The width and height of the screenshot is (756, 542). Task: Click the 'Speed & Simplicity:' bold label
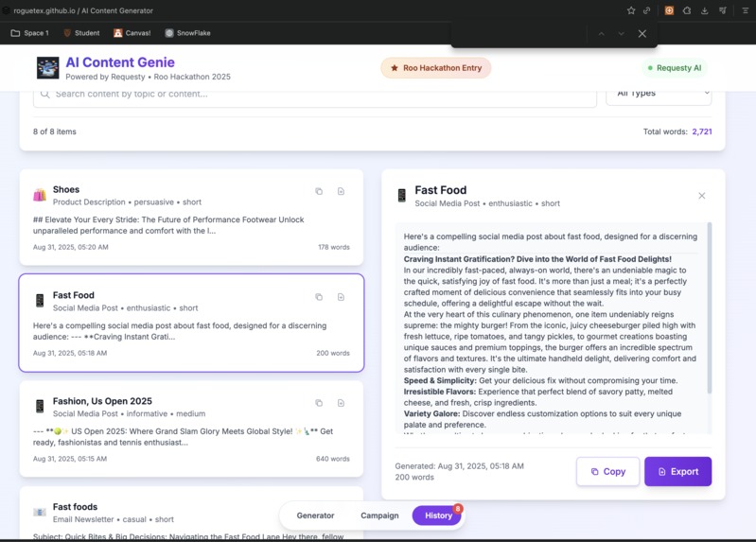(440, 380)
